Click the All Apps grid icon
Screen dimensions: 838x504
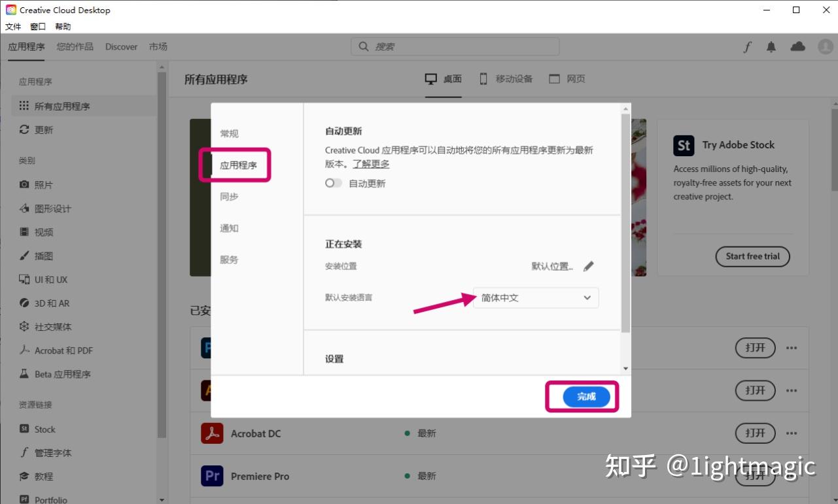coord(24,106)
